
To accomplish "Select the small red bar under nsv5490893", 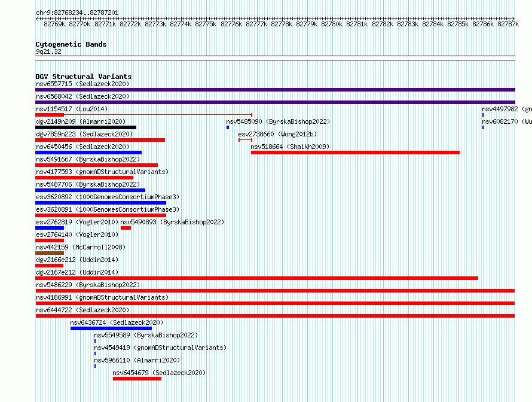I will pos(126,228).
